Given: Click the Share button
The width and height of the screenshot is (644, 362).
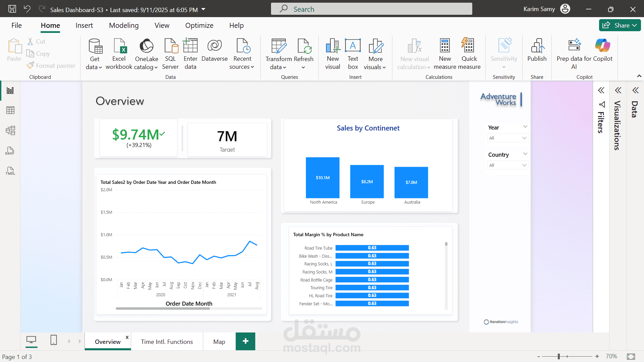Looking at the screenshot, I should (x=620, y=25).
